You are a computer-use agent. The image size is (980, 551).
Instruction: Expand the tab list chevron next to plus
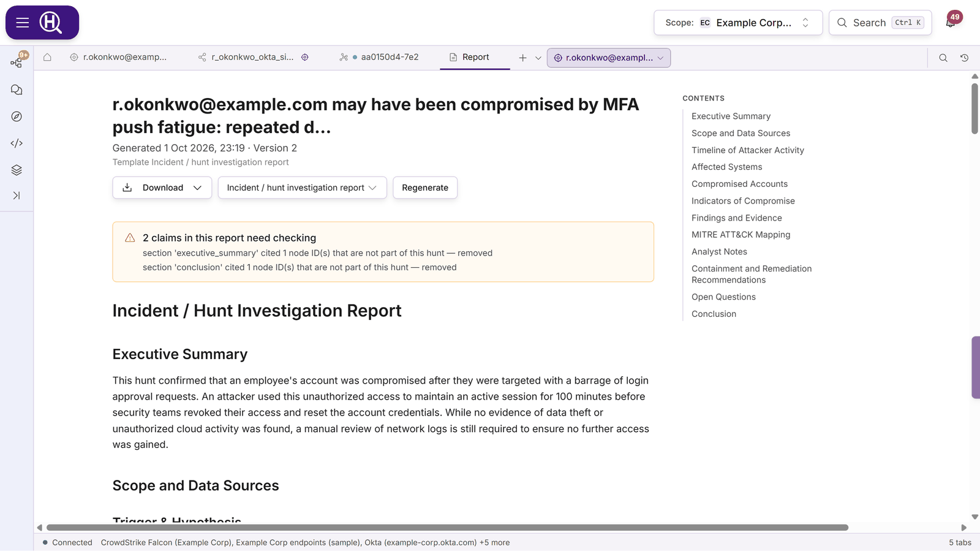tap(538, 58)
